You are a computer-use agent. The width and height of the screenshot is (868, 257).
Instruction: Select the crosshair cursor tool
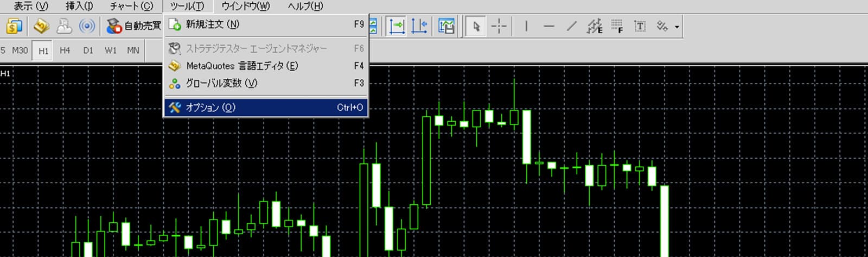pos(499,26)
